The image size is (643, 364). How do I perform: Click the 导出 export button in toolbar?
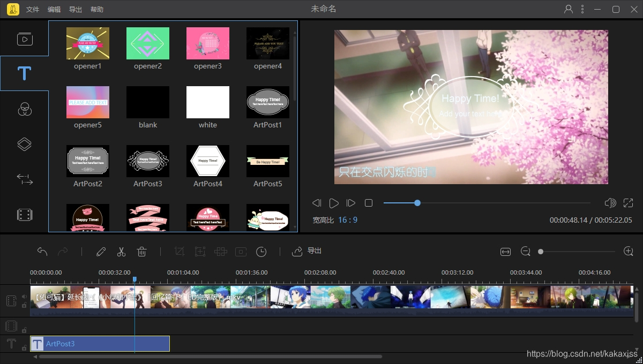tap(315, 251)
